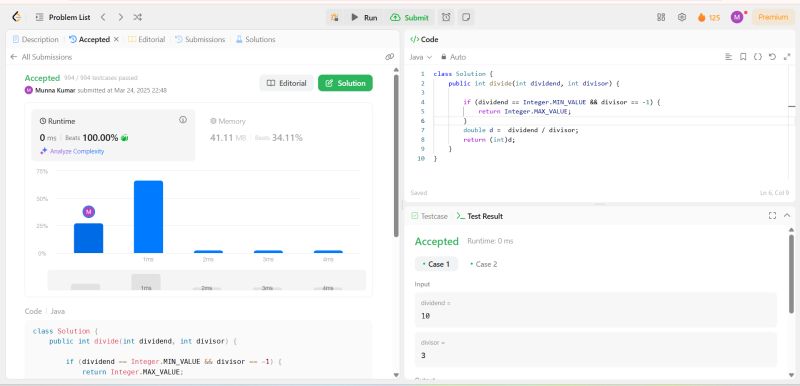Maximize the test result panel
The image size is (800, 386).
tap(772, 216)
